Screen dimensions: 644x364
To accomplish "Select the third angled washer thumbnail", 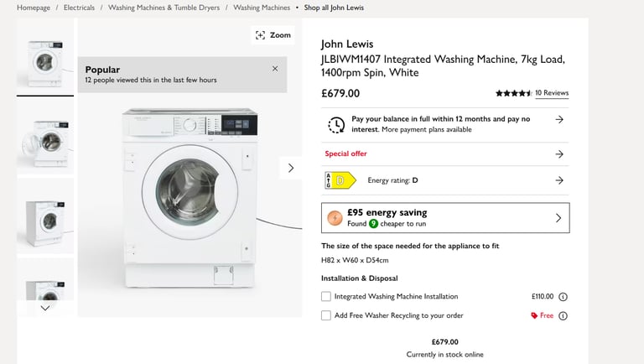I will pos(45,216).
